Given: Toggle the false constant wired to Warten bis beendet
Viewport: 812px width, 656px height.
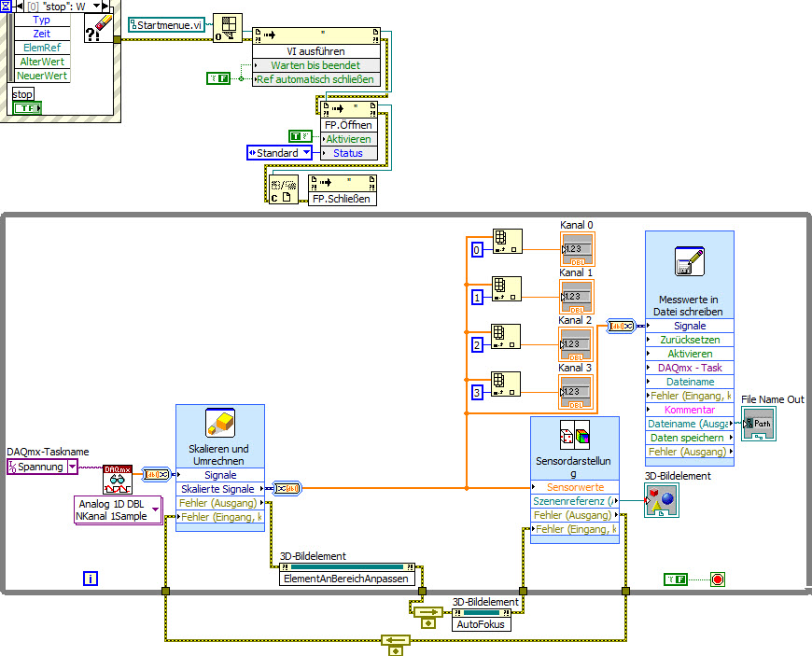Looking at the screenshot, I should coord(218,78).
